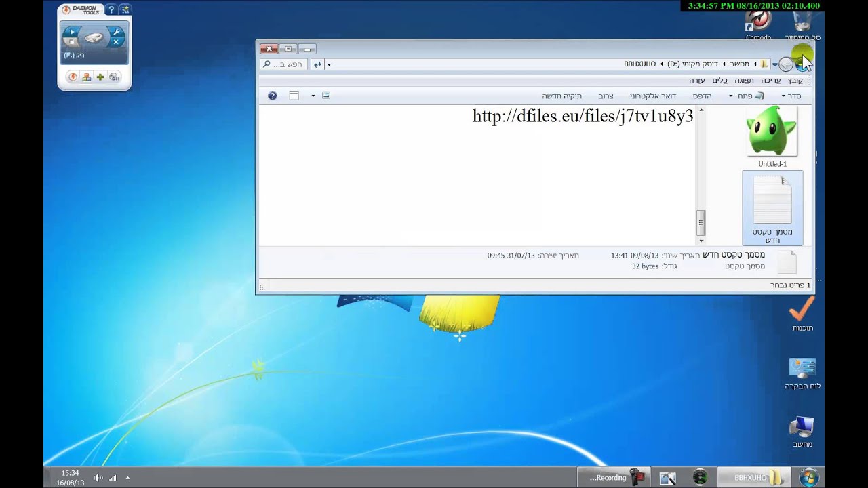The width and height of the screenshot is (868, 488).
Task: Open the עריכה (Edit) menu
Action: coord(771,80)
